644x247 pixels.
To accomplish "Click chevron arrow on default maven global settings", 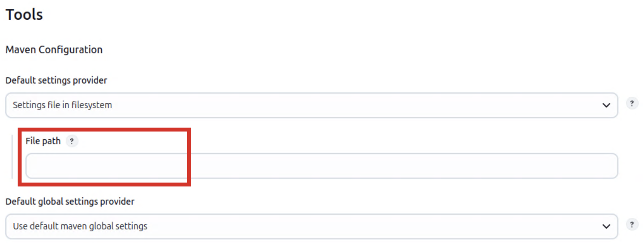I will [606, 226].
